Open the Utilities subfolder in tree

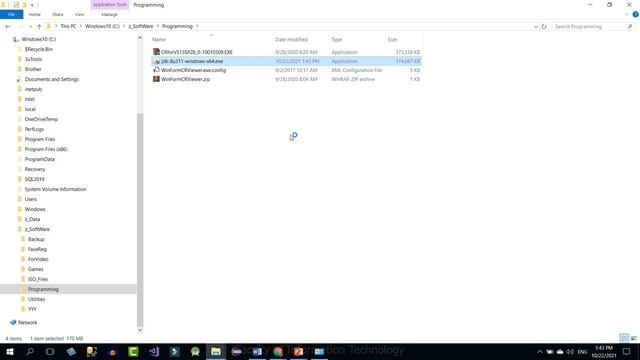(36, 299)
